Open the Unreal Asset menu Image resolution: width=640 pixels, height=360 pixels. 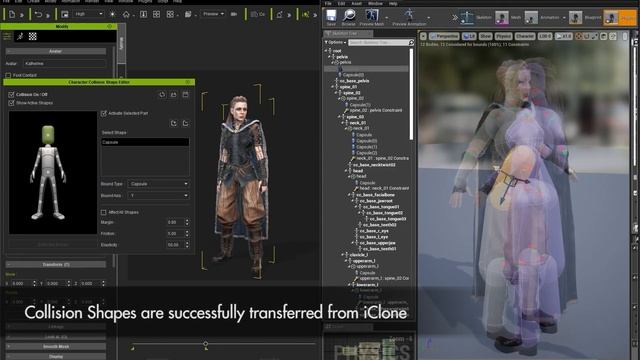pyautogui.click(x=357, y=3)
